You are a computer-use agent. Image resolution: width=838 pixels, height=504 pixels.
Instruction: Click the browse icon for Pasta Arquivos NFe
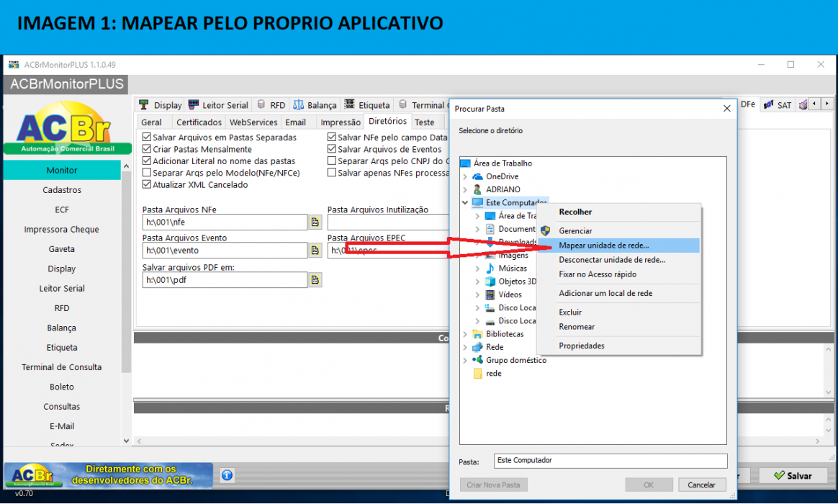(x=315, y=222)
